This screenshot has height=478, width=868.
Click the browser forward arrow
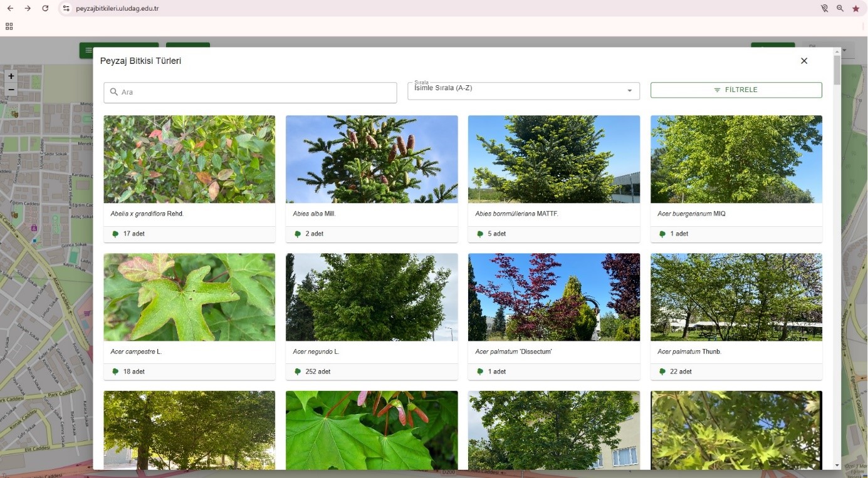pyautogui.click(x=28, y=8)
